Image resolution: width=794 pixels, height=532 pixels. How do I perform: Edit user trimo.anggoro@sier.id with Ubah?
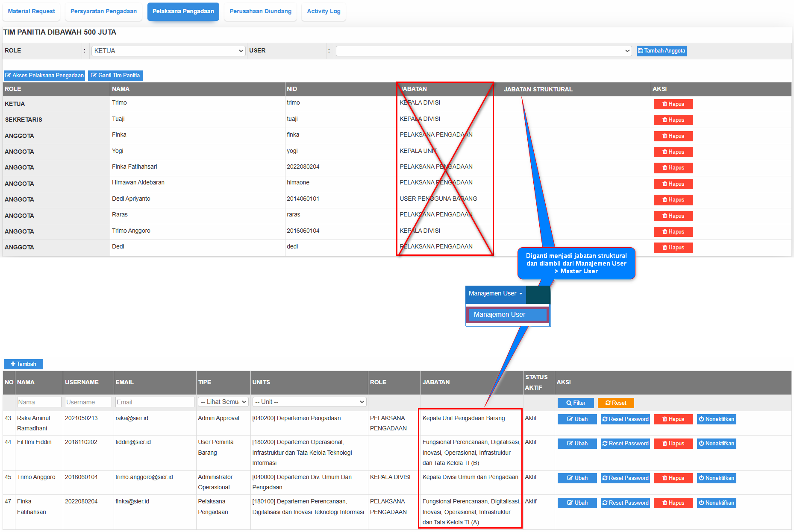point(577,478)
